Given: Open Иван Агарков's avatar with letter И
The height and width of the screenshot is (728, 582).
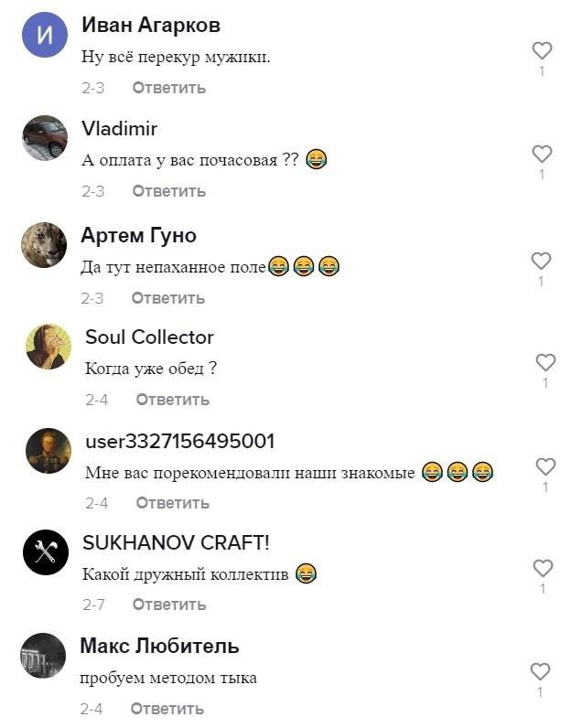Looking at the screenshot, I should click(x=45, y=35).
